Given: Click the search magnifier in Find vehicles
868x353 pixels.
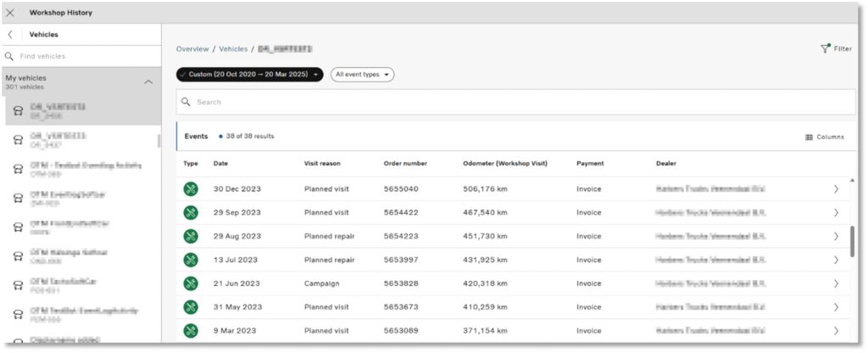Looking at the screenshot, I should [9, 56].
